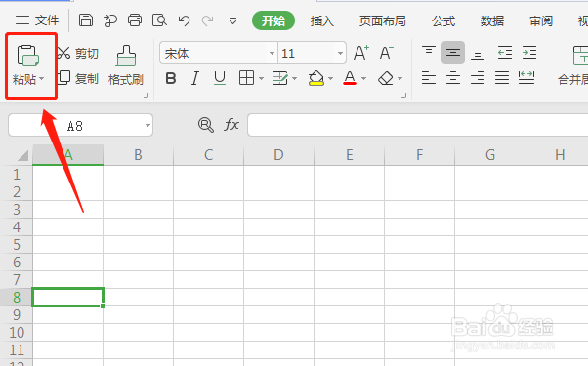This screenshot has width=588, height=366.
Task: Open clipboard group dialog launcher
Action: pyautogui.click(x=146, y=96)
